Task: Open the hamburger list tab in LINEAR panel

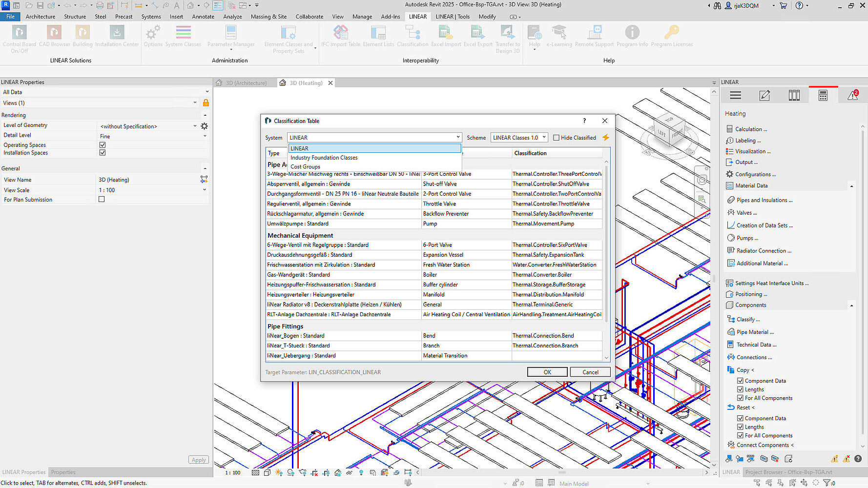Action: [x=735, y=96]
